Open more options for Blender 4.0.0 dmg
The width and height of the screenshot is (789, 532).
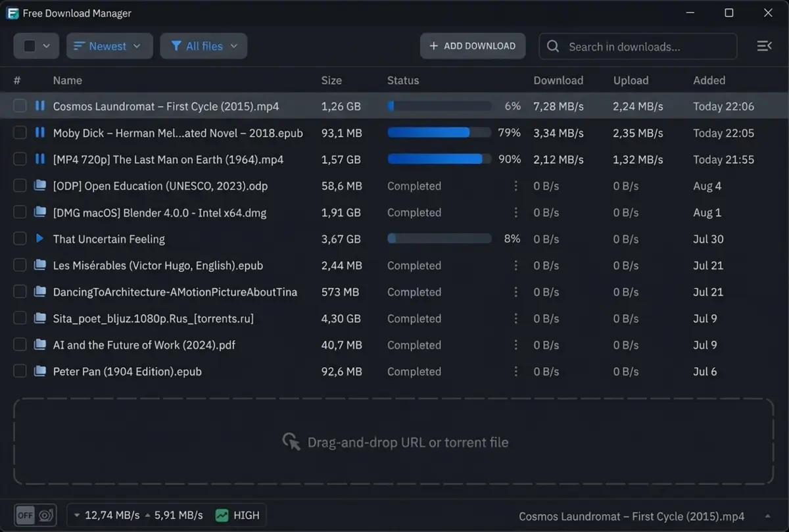pos(516,212)
